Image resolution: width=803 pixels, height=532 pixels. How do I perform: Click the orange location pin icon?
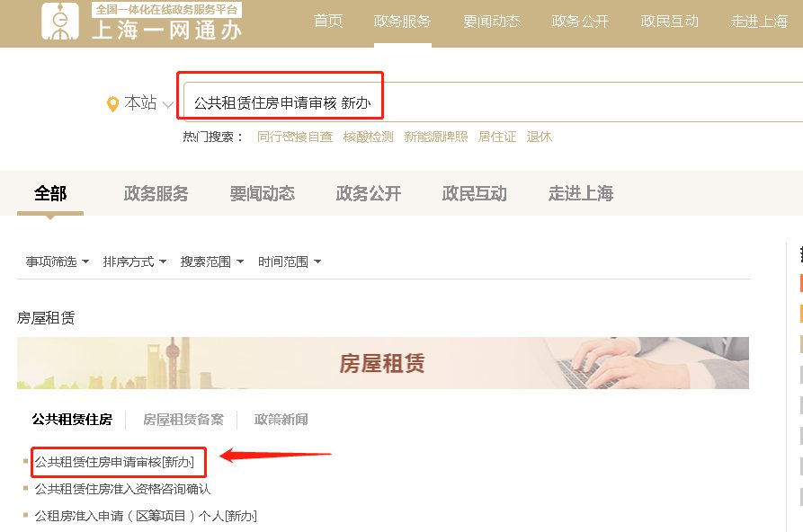point(112,104)
